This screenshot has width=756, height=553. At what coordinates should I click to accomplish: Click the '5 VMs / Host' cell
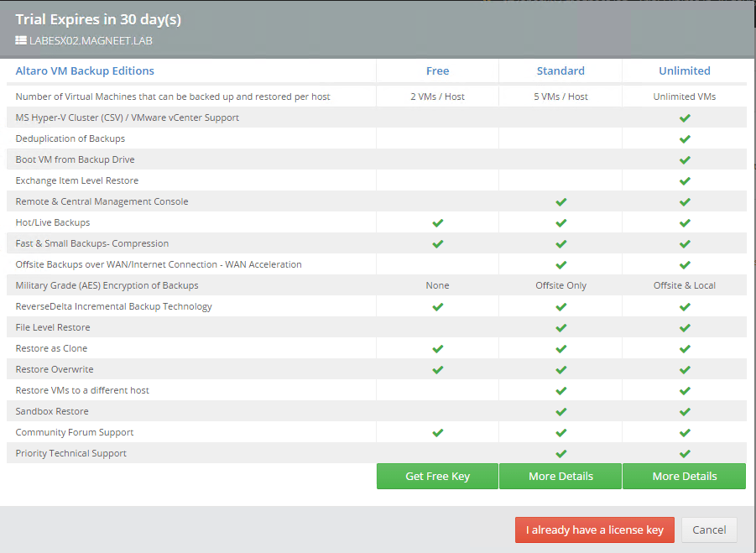[560, 97]
